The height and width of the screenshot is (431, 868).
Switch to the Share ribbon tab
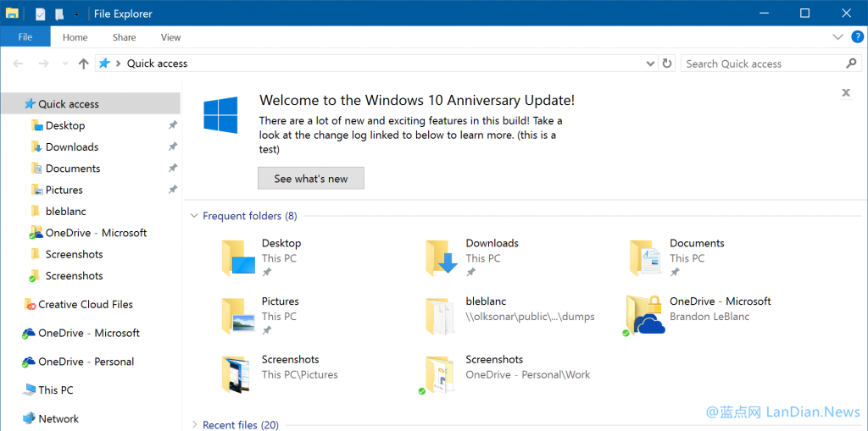(124, 37)
